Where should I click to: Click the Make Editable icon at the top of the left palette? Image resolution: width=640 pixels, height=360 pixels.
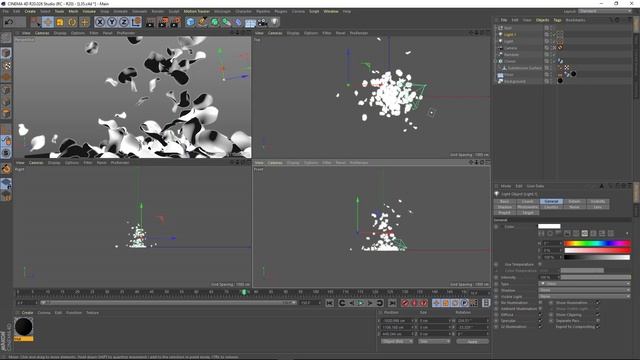tap(6, 38)
